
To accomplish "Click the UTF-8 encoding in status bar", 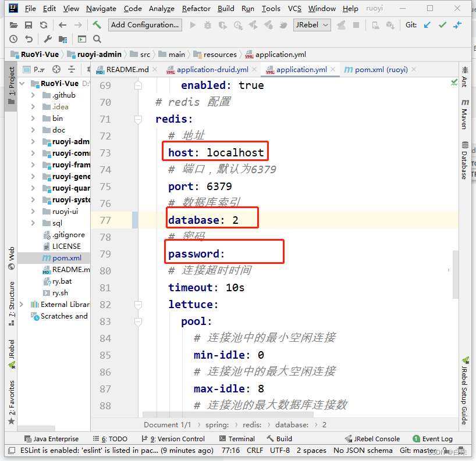I will pyautogui.click(x=279, y=451).
